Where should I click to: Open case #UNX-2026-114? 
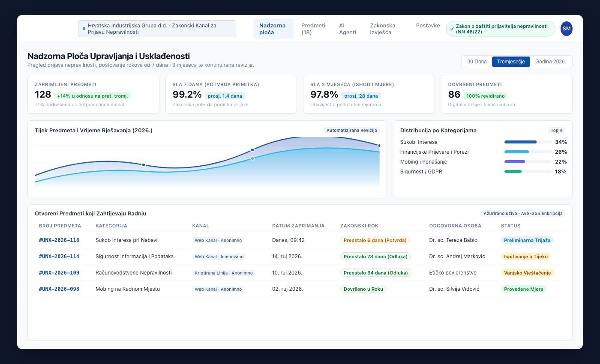tap(59, 257)
